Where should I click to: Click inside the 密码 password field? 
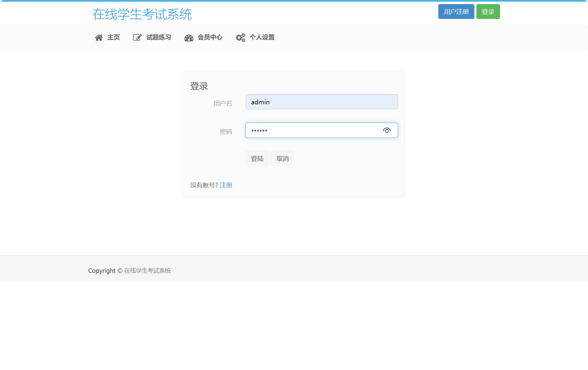tap(313, 130)
